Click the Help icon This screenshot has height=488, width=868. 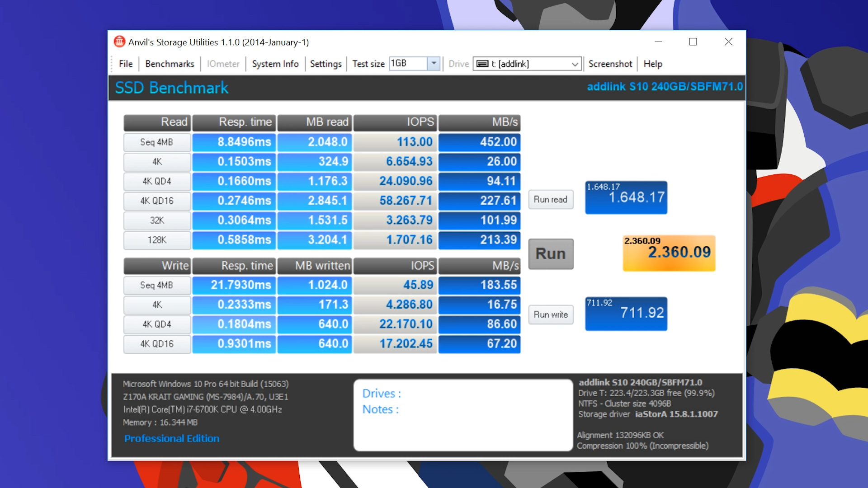654,63
